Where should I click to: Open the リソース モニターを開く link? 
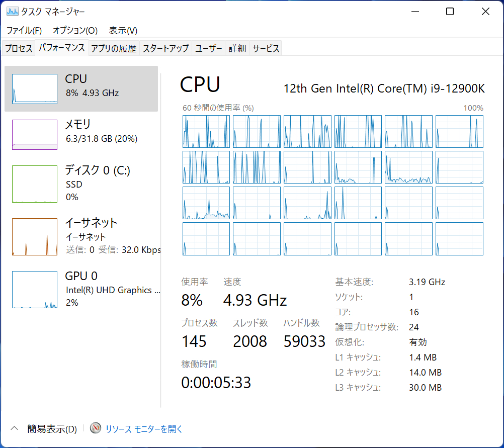click(144, 429)
